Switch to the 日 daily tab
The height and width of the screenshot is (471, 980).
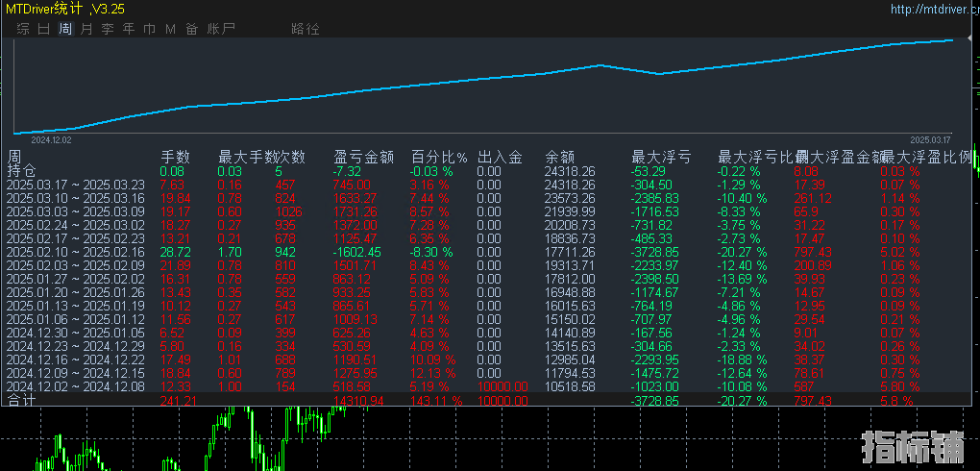pyautogui.click(x=44, y=29)
